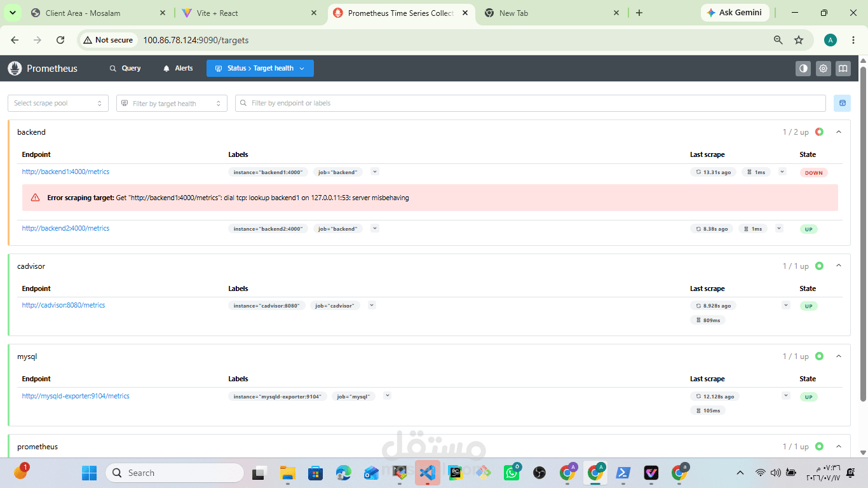Collapse the cadvisor scrape pool
Image resolution: width=868 pixels, height=488 pixels.
pos(839,266)
